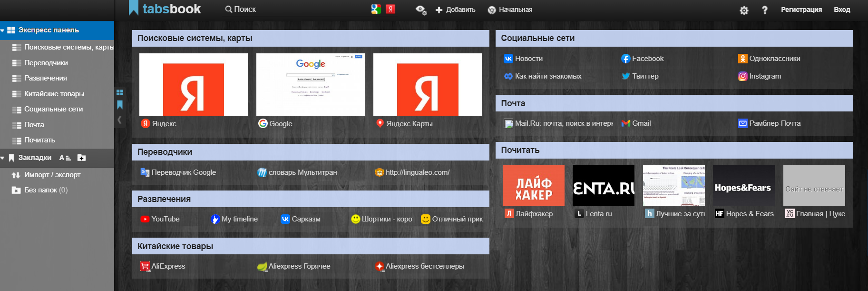Click the Регистрация link
This screenshot has height=291, width=868.
tap(801, 10)
